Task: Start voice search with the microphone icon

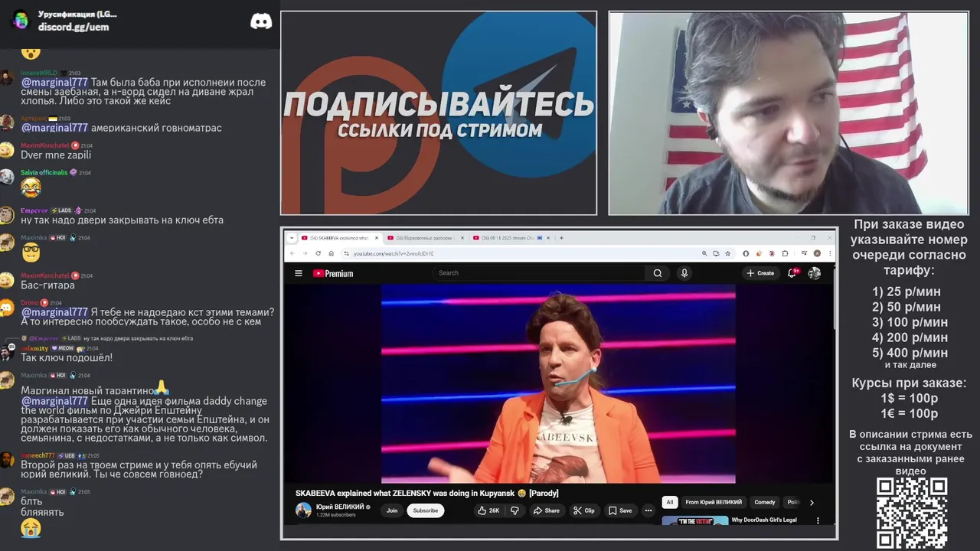Action: [684, 273]
